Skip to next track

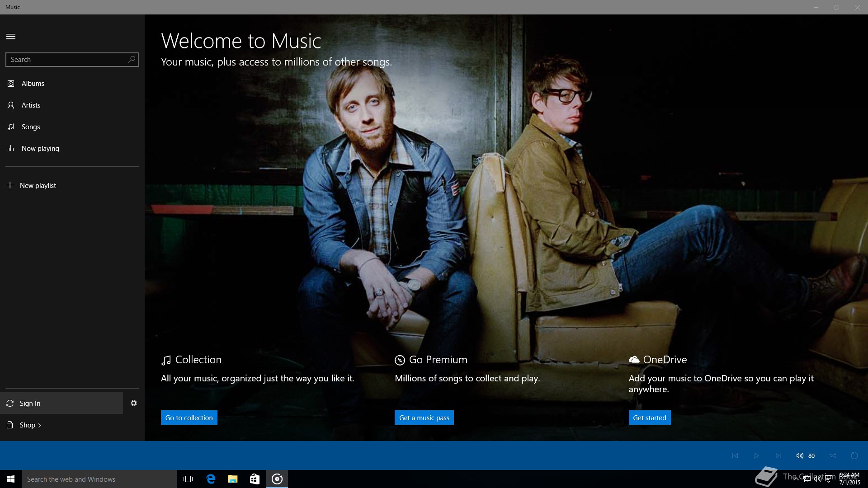click(x=778, y=455)
